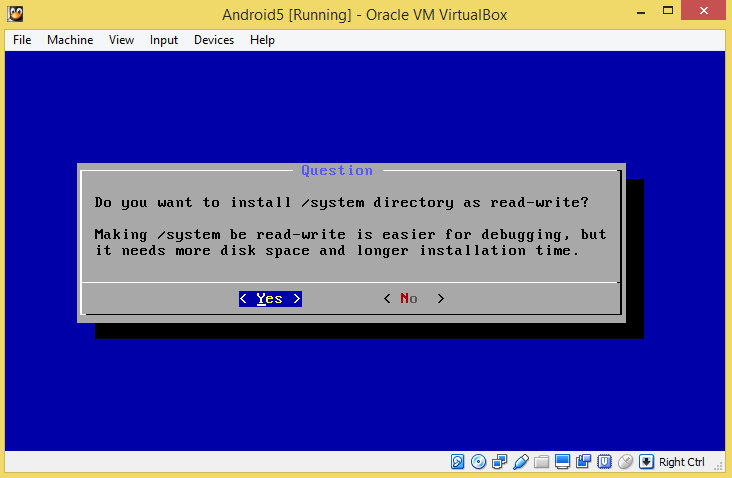
Task: Open the Machine menu
Action: tap(70, 40)
